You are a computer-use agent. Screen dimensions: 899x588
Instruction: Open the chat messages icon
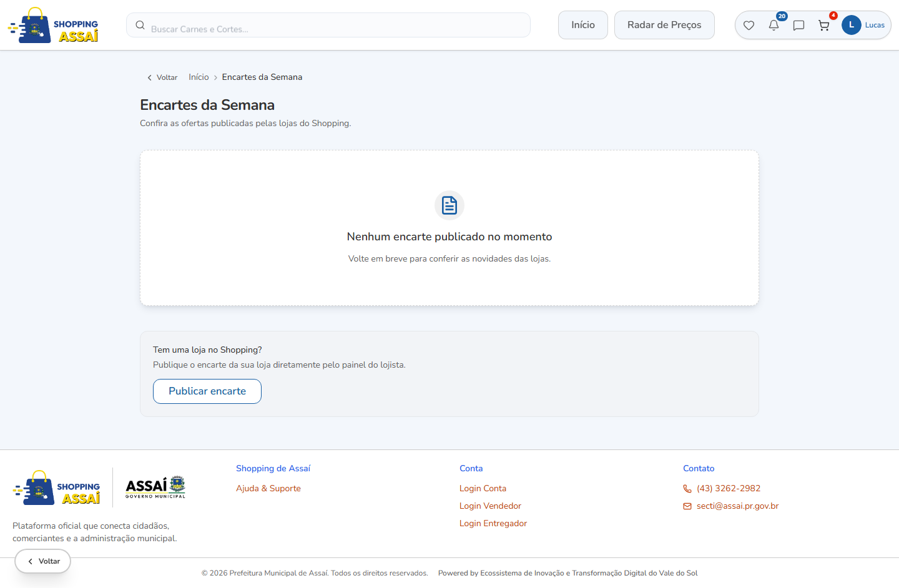(798, 26)
